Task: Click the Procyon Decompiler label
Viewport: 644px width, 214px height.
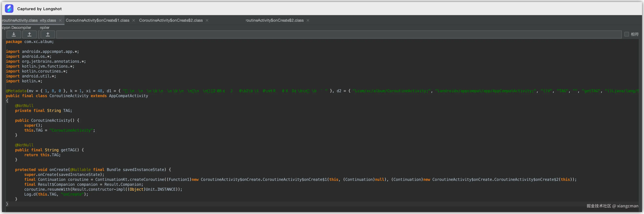Action: point(17,28)
